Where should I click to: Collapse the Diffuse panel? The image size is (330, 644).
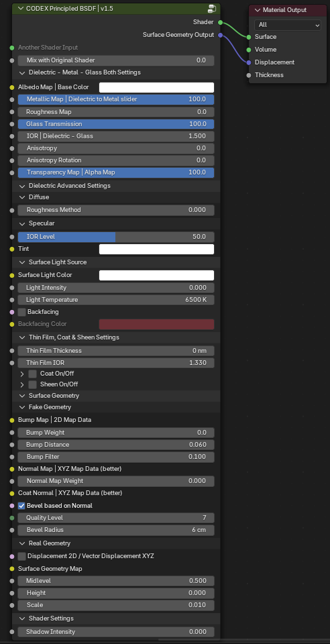click(x=21, y=197)
